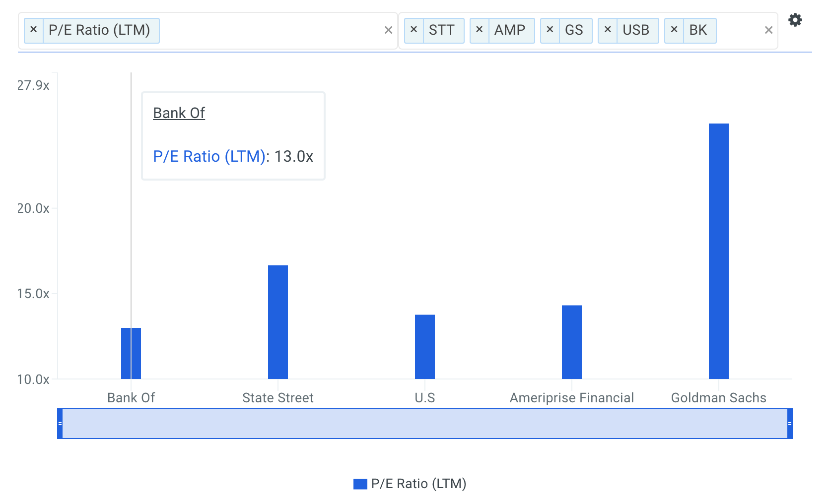Click State Street axis label

point(278,398)
